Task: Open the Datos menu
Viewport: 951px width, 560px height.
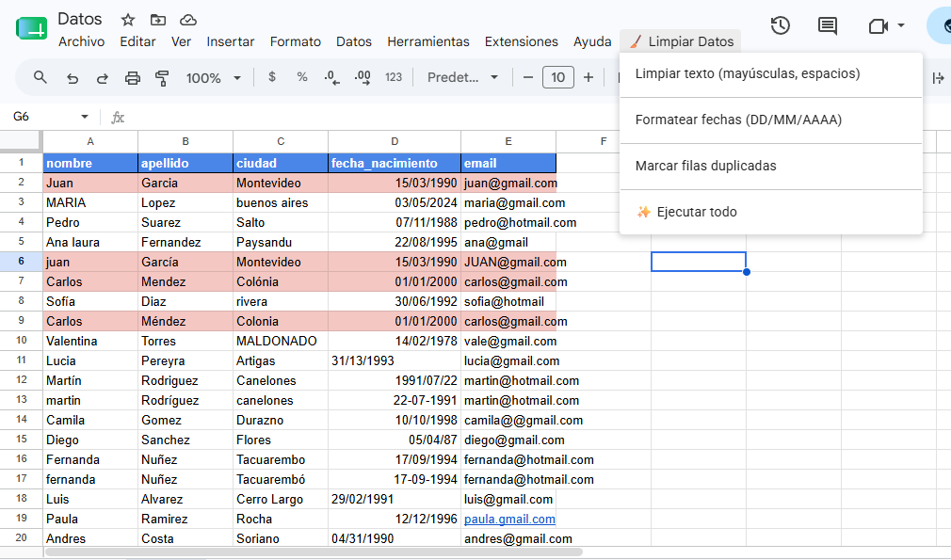Action: point(354,41)
